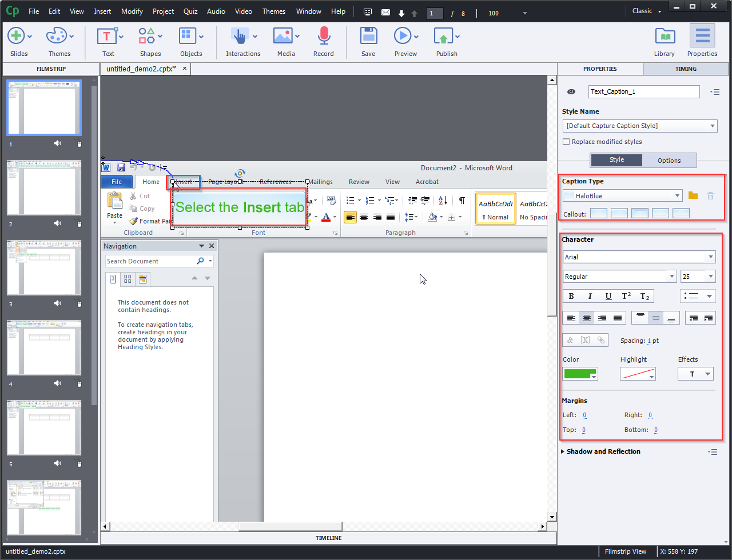Open the Arial font family dropdown
The width and height of the screenshot is (732, 560).
tap(711, 257)
